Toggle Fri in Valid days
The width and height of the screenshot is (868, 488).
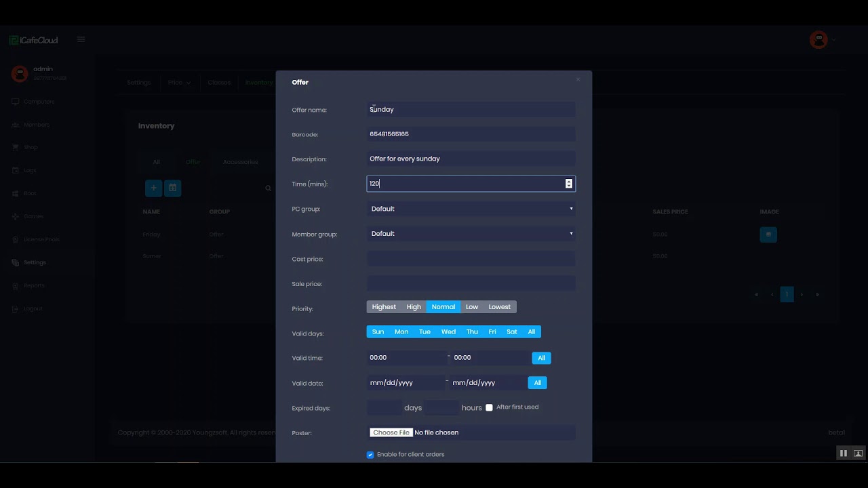pos(492,332)
